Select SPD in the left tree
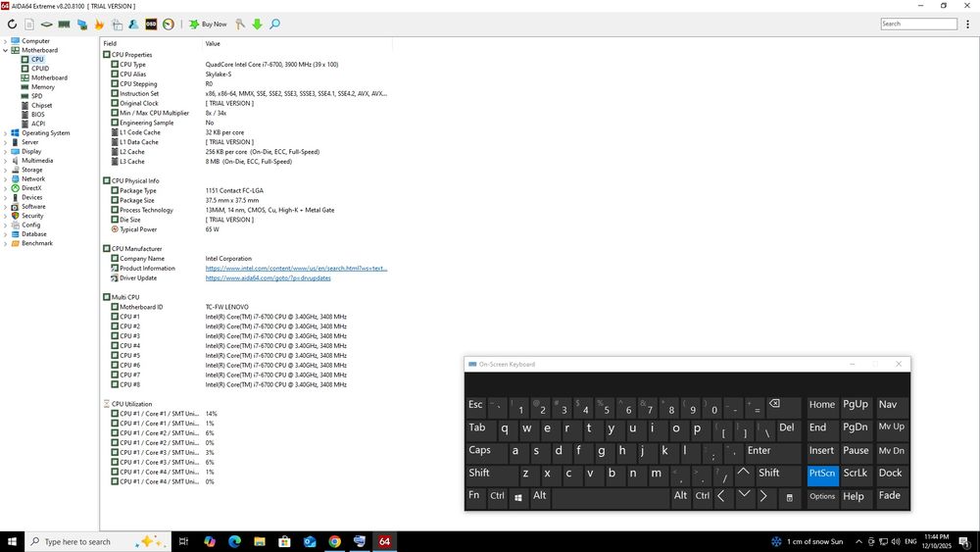The image size is (980, 552). click(x=37, y=96)
